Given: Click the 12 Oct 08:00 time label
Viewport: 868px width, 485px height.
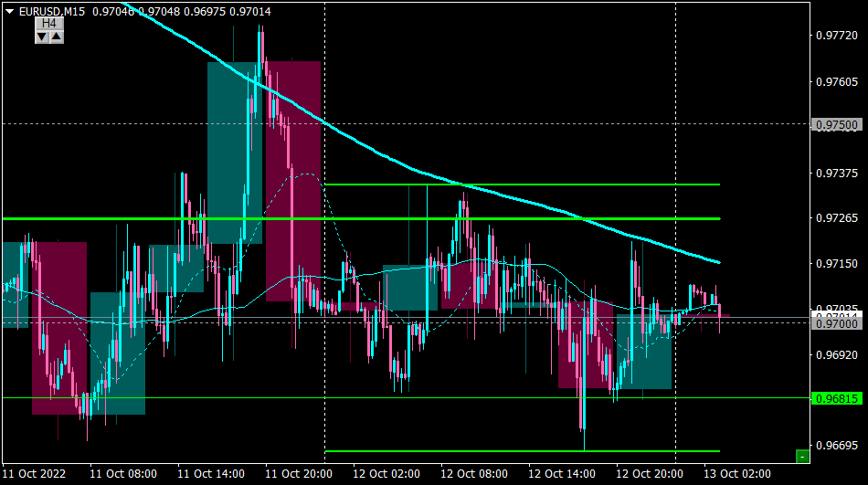Looking at the screenshot, I should 474,474.
